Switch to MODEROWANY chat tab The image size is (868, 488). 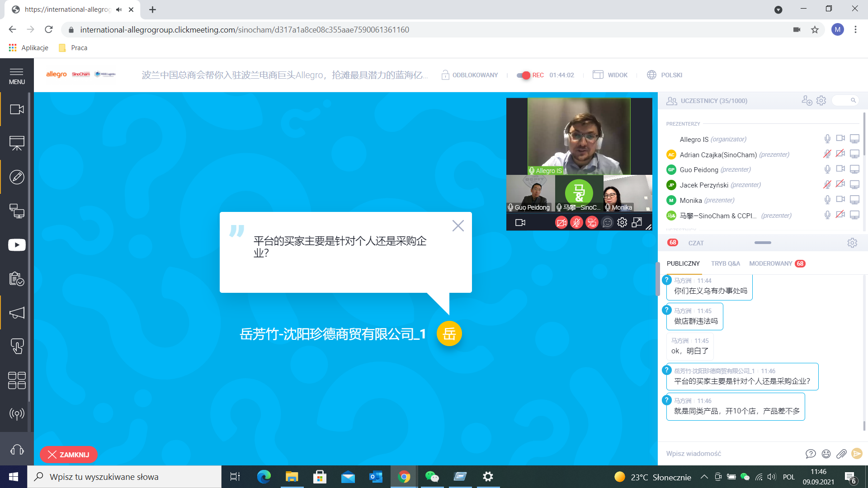click(770, 263)
